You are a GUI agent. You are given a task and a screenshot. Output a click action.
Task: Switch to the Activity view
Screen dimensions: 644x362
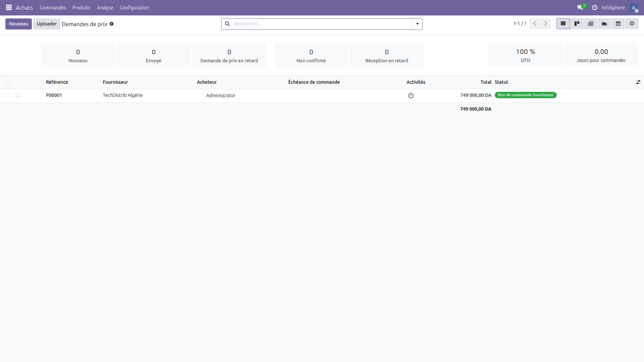(632, 23)
